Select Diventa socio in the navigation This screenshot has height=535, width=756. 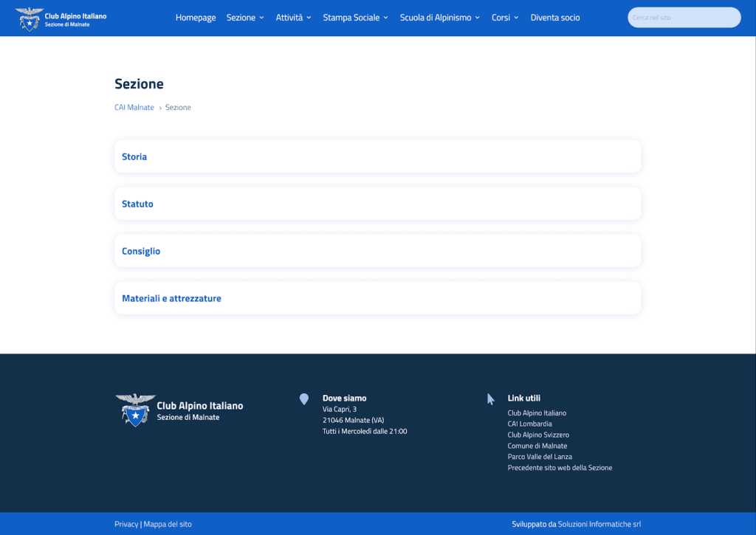click(x=554, y=17)
